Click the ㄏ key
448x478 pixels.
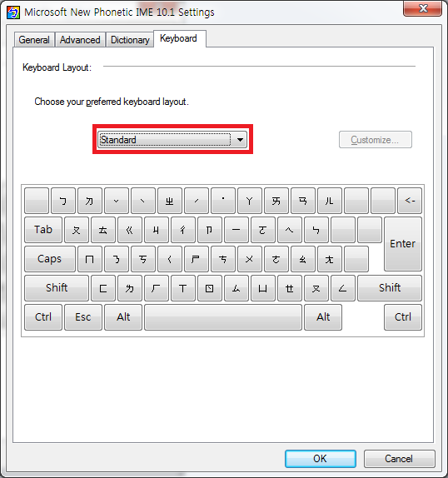pos(157,288)
